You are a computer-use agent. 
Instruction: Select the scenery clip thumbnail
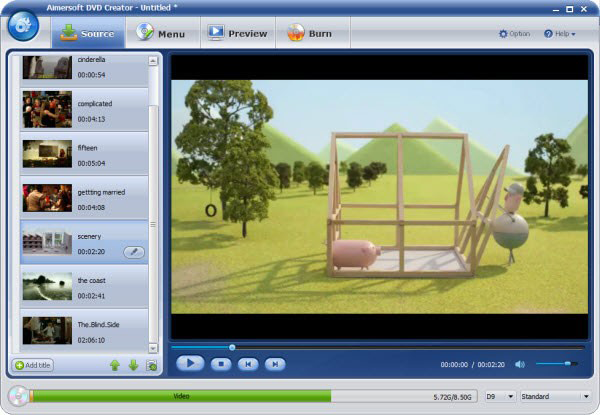tap(47, 242)
